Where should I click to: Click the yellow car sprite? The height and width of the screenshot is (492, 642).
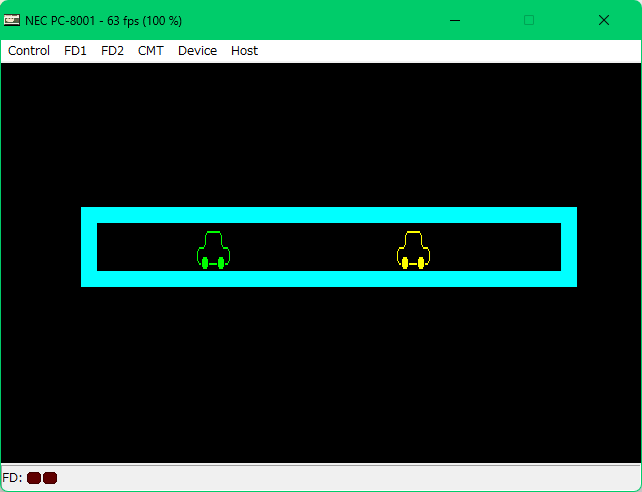(413, 250)
